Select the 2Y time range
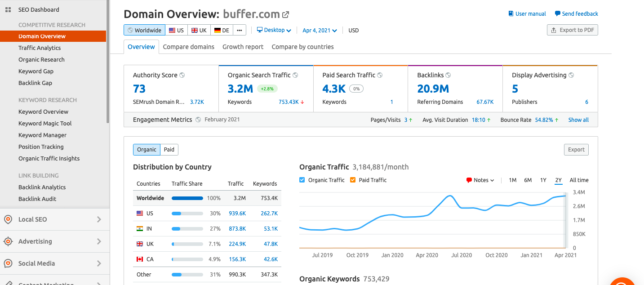The height and width of the screenshot is (285, 644). pyautogui.click(x=558, y=180)
